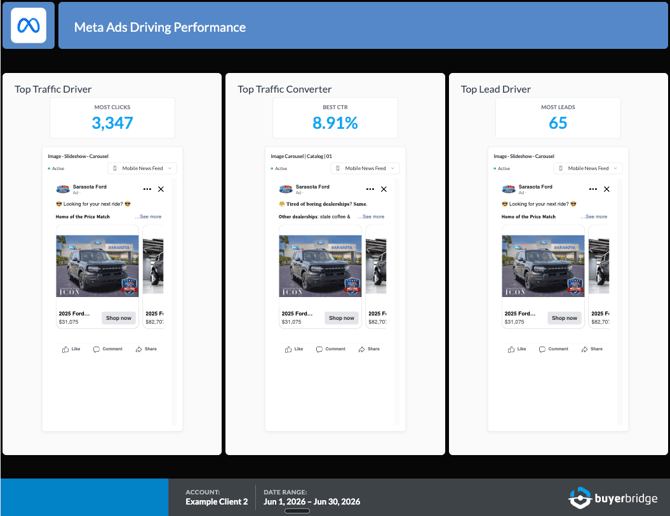The width and height of the screenshot is (670, 516).
Task: Click the three-dot menu in Top Traffic Driver ad
Action: tap(147, 189)
